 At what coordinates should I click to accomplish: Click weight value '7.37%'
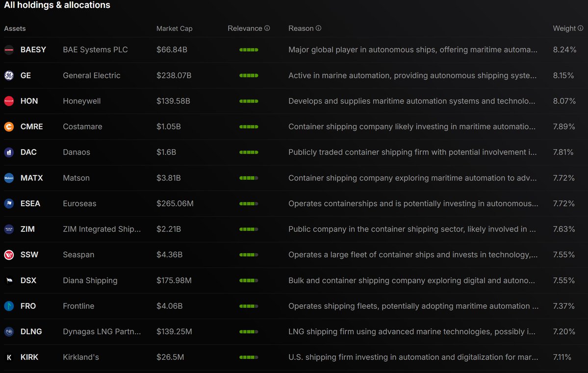click(563, 306)
